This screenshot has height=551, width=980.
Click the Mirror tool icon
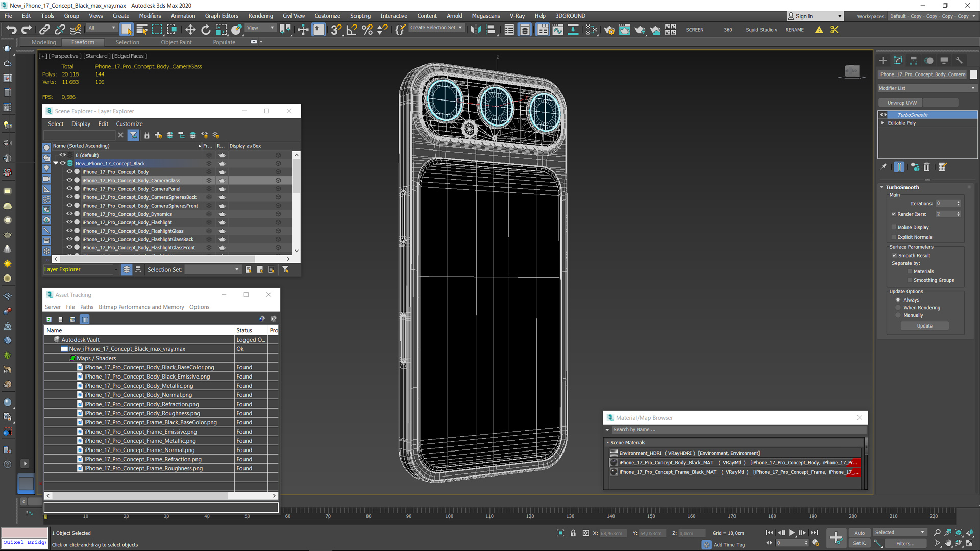pyautogui.click(x=476, y=30)
